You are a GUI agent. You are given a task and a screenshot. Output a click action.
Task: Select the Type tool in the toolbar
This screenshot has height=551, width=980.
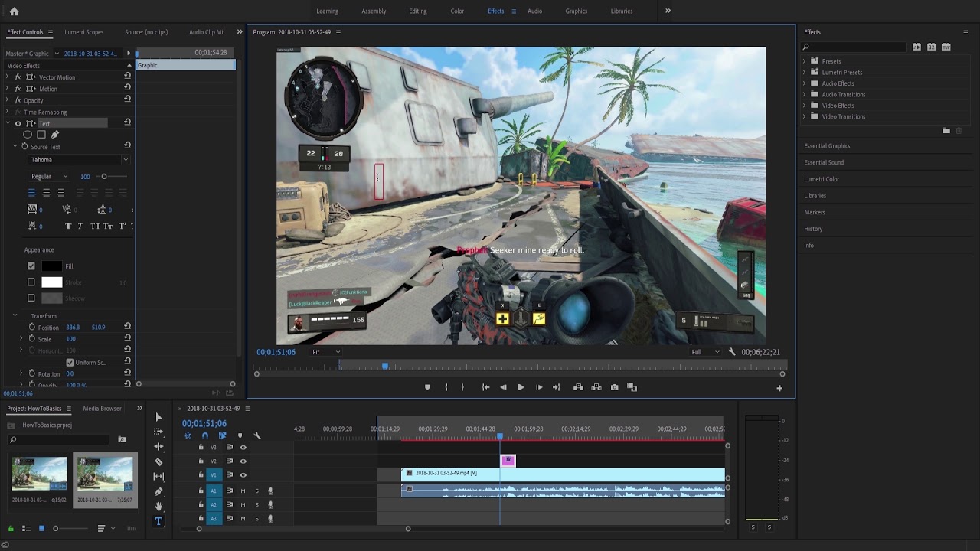pos(158,521)
